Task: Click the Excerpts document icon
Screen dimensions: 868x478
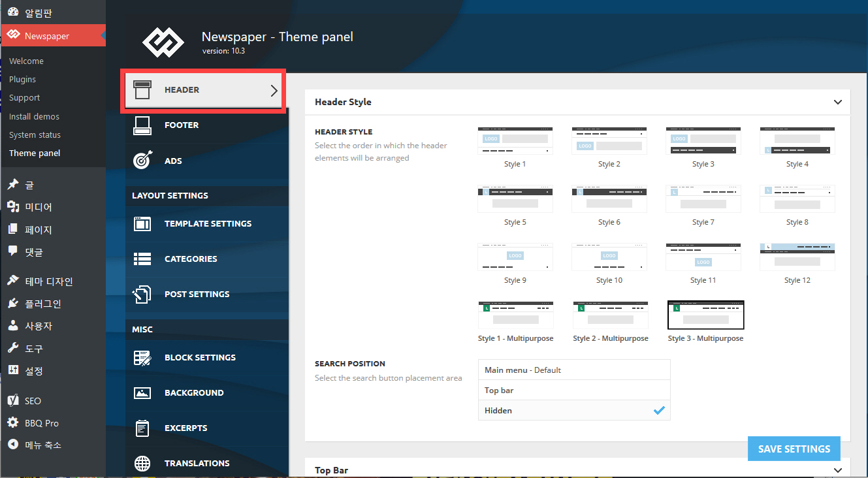Action: pyautogui.click(x=142, y=428)
